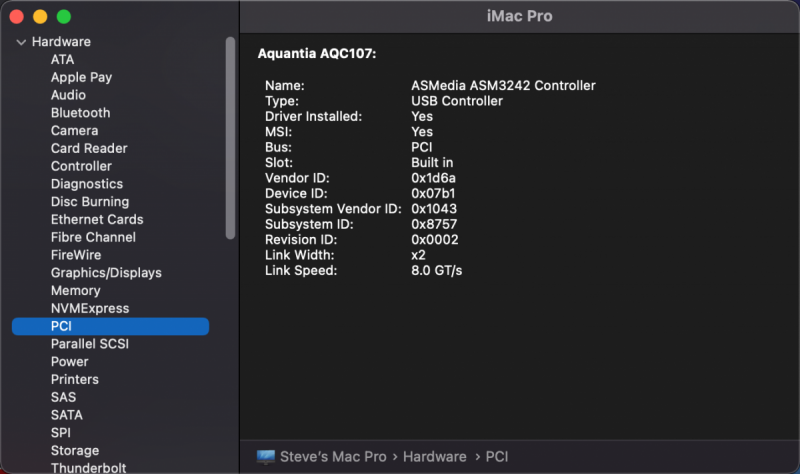Select ATA in the sidebar
This screenshot has height=474, width=800.
point(62,60)
